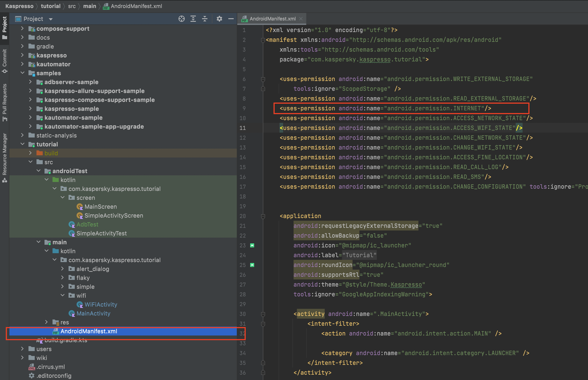Click the Collapse All icon in Project panel
Screen dimensions: 588x380
pyautogui.click(x=205, y=19)
